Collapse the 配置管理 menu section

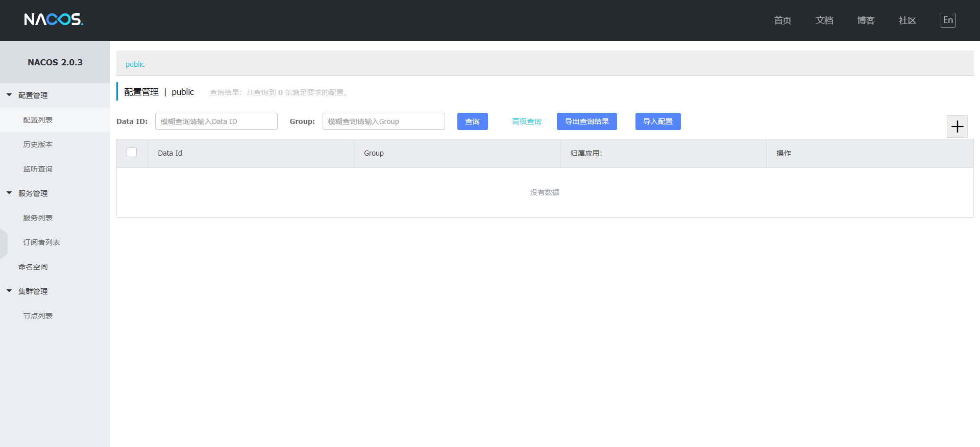point(55,95)
